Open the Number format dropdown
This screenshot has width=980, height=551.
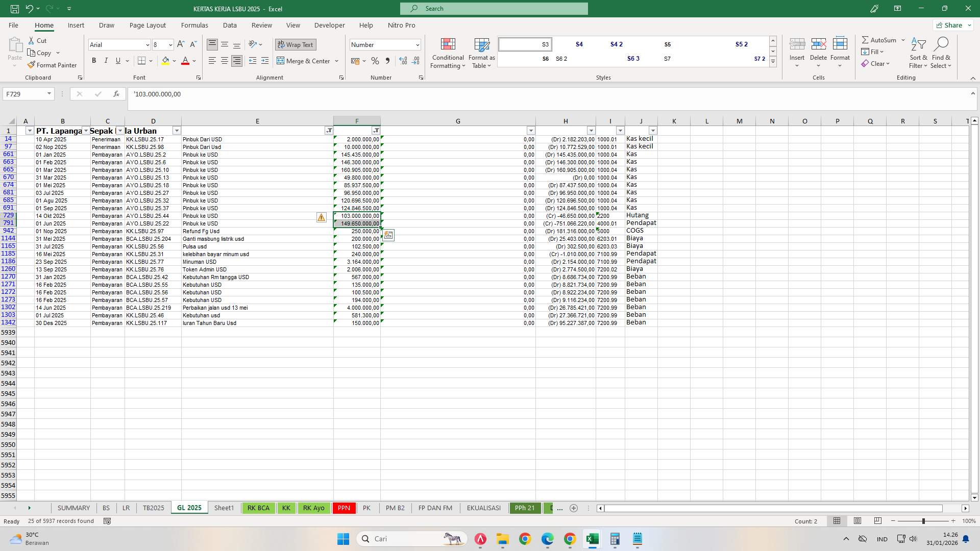click(417, 44)
